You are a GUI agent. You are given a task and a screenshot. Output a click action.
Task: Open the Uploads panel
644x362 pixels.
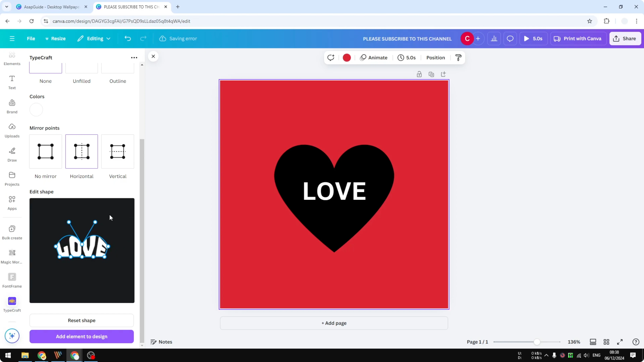12,130
